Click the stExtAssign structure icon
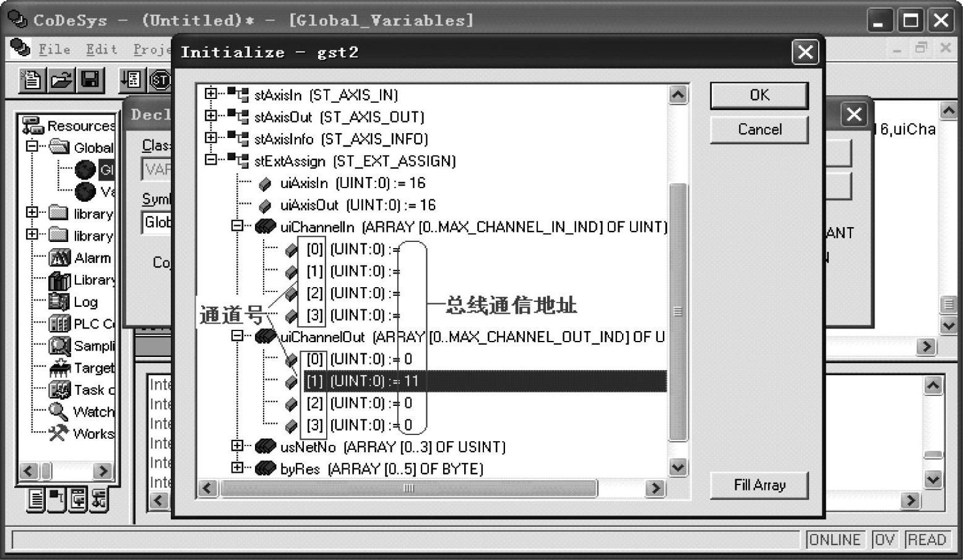 238,161
